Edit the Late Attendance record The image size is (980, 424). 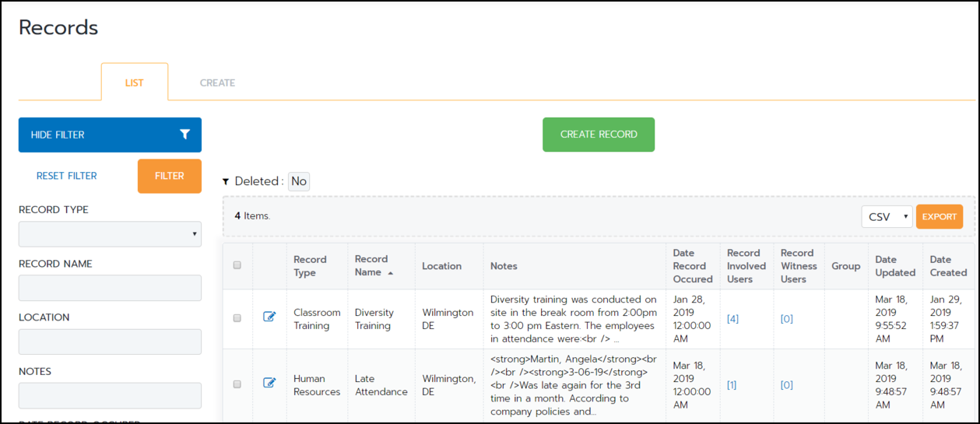[x=269, y=382]
